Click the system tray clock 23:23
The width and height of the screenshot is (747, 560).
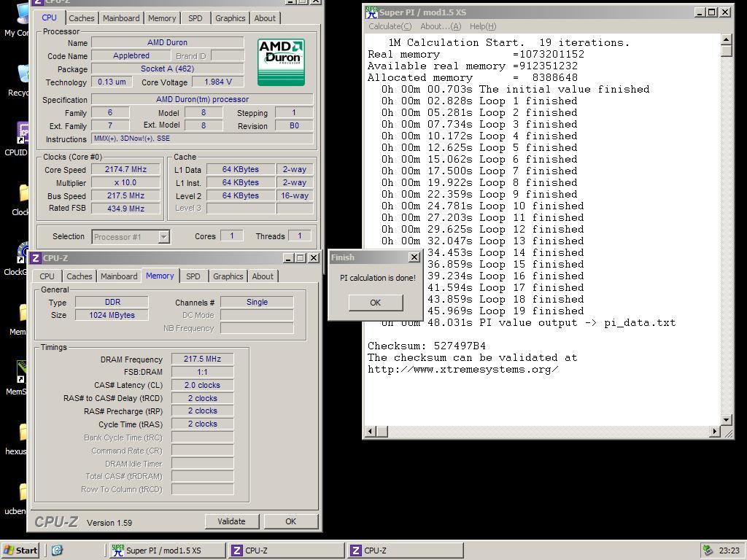pos(729,551)
